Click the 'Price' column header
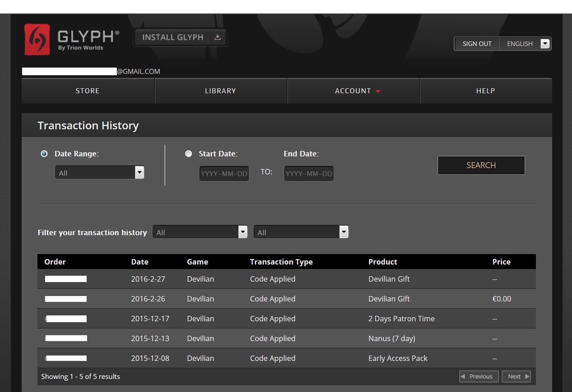This screenshot has width=572, height=392. pyautogui.click(x=502, y=262)
